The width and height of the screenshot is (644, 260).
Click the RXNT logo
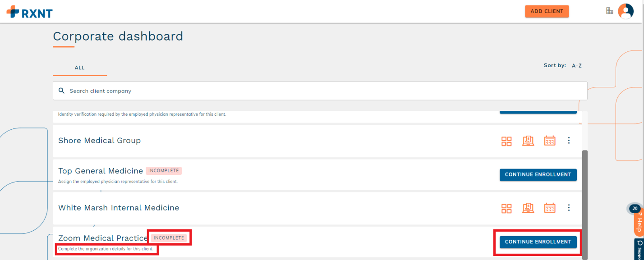click(x=29, y=12)
